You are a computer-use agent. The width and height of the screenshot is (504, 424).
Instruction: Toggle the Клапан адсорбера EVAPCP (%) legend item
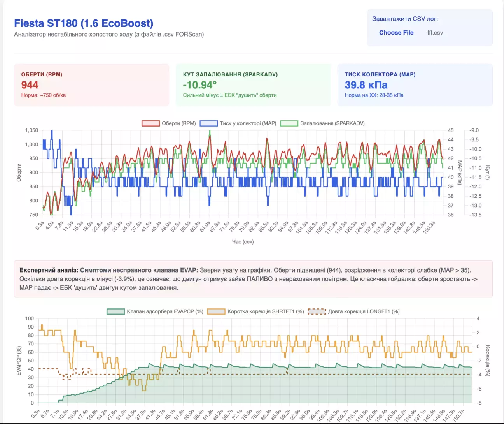click(155, 311)
